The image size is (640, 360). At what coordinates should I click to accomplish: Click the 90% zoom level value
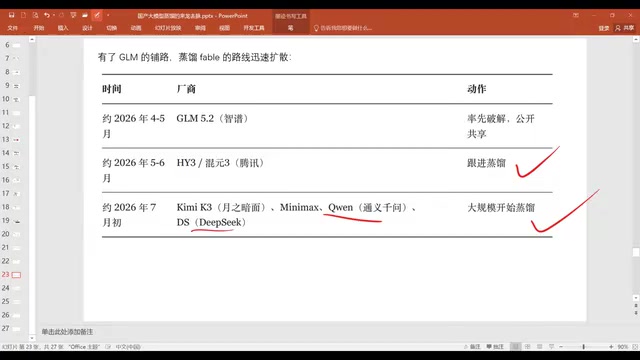coord(622,347)
